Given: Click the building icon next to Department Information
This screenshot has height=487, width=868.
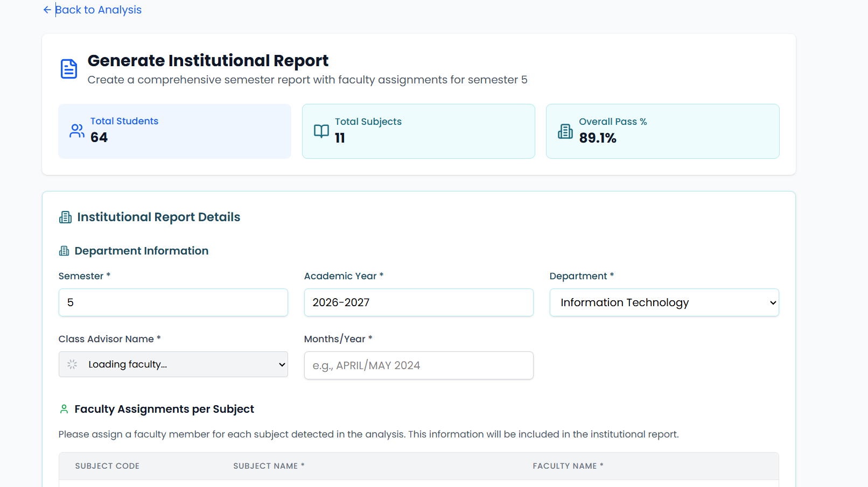Looking at the screenshot, I should (64, 251).
